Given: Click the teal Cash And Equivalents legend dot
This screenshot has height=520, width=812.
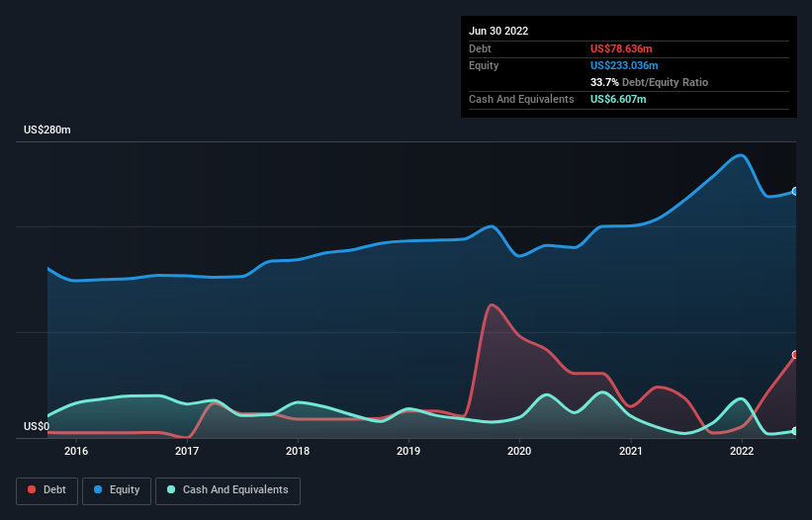Looking at the screenshot, I should [171, 489].
